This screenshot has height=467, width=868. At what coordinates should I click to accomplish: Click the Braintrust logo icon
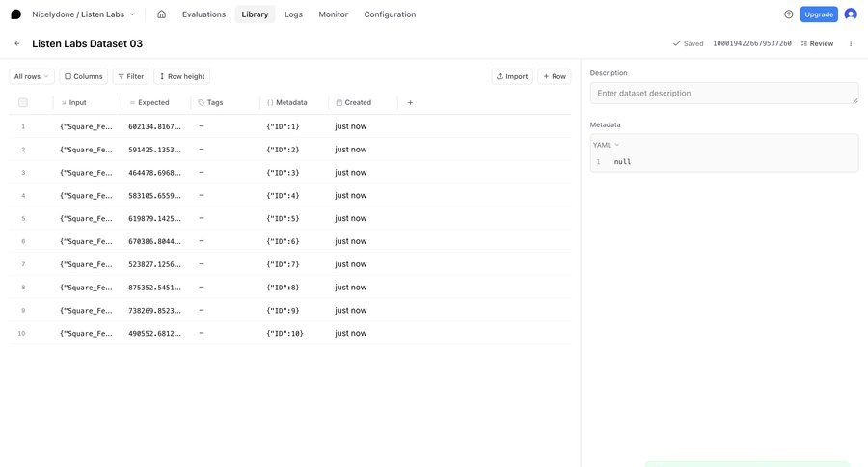[16, 14]
